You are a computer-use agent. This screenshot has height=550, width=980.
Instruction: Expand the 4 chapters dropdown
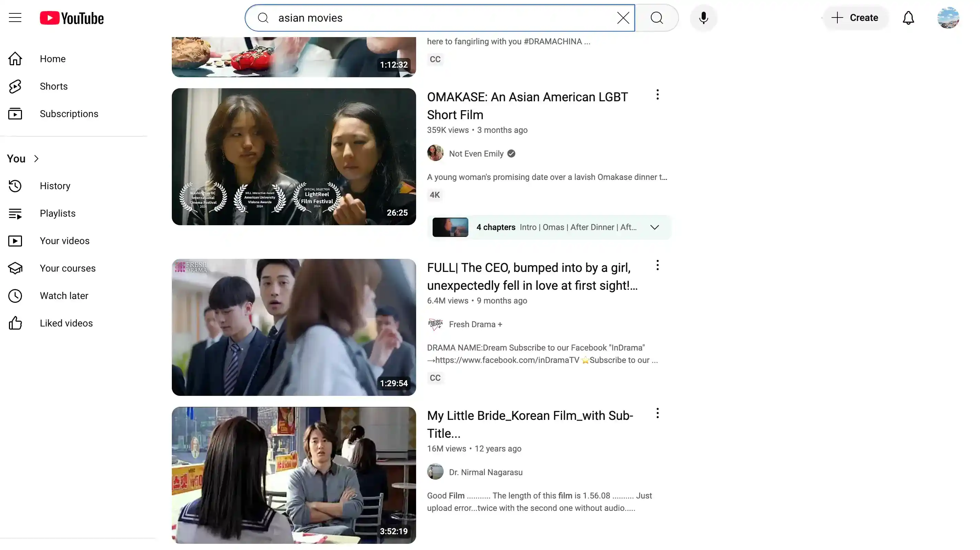point(654,227)
